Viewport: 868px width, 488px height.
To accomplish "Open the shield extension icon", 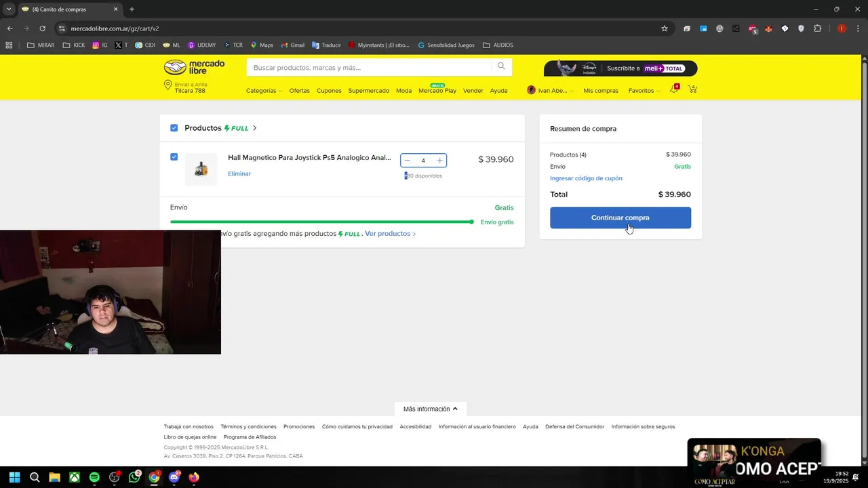I will click(801, 28).
